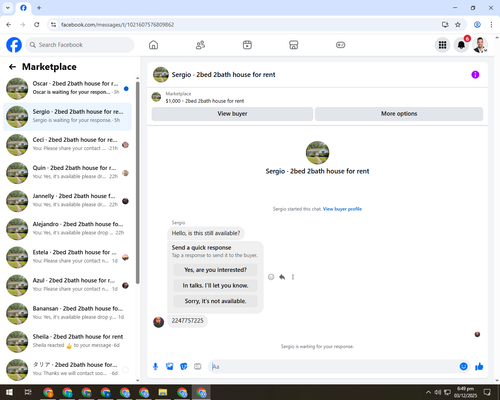The image size is (500, 400).
Task: Click the View buyer button
Action: (232, 114)
